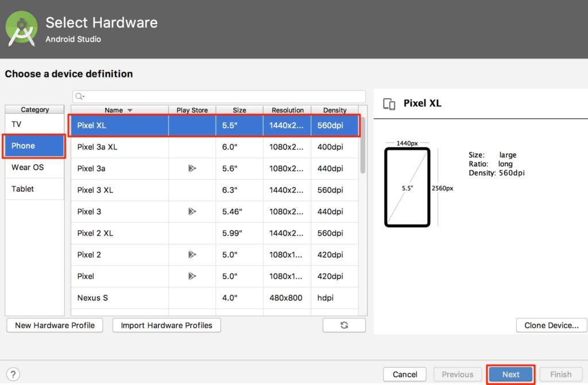
Task: Select the Pixel 3 XL device
Action: click(x=95, y=190)
